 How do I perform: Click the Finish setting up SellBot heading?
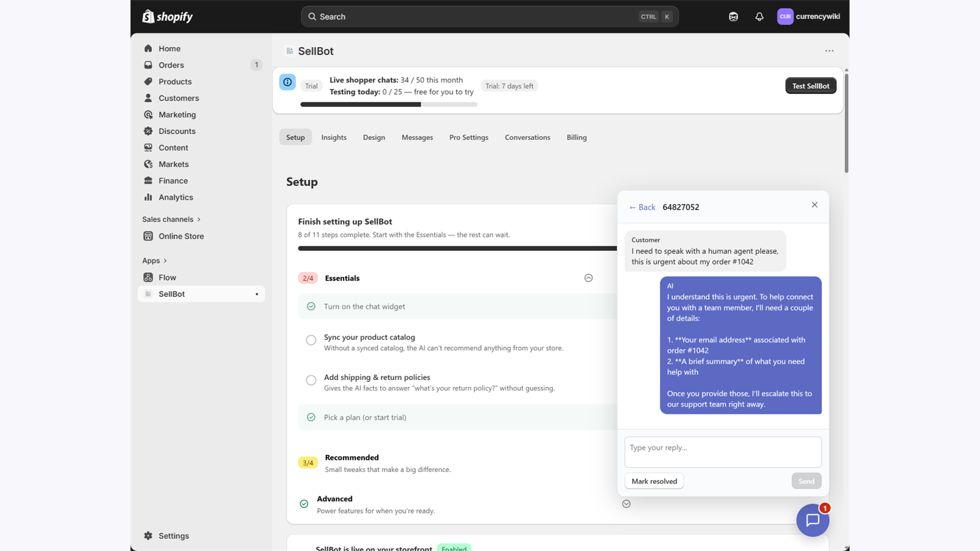[345, 222]
